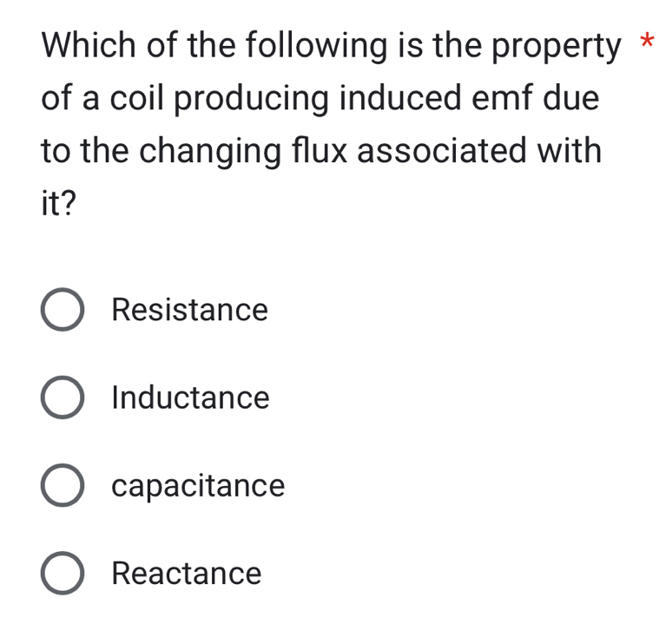Click the "Inductance" answer label text
The width and height of the screenshot is (659, 644).
pyautogui.click(x=191, y=398)
